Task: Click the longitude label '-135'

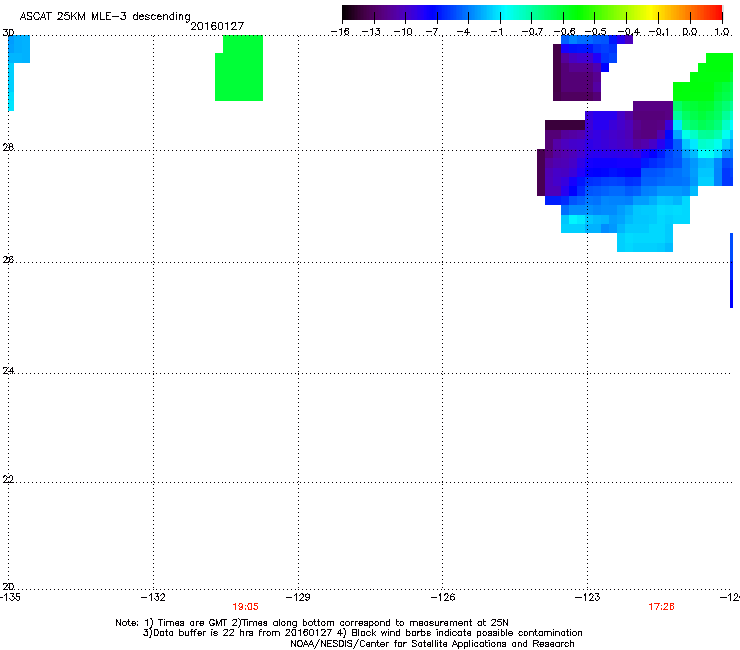Action: 10,597
